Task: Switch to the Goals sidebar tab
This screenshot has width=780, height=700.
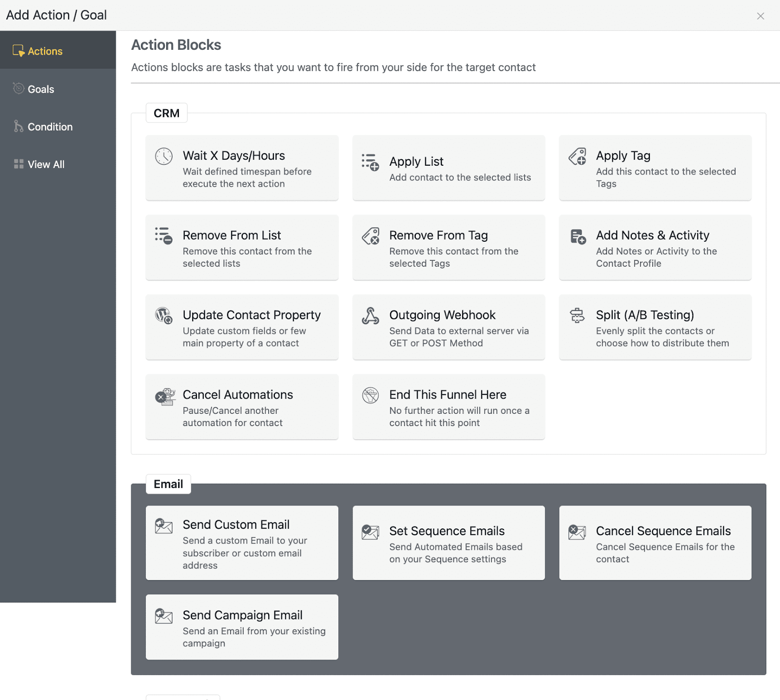Action: tap(41, 89)
